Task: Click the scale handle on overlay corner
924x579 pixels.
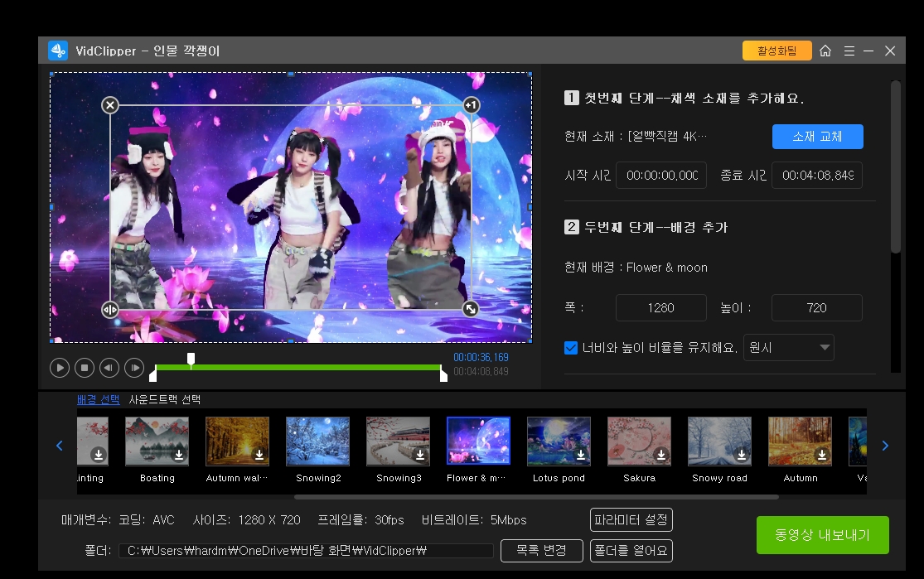Action: tap(470, 309)
